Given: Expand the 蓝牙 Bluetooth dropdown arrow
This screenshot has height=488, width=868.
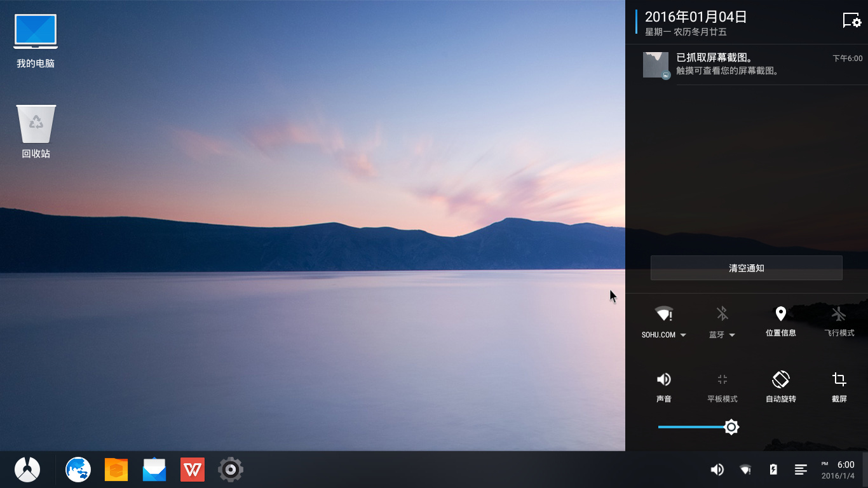Looking at the screenshot, I should [732, 335].
